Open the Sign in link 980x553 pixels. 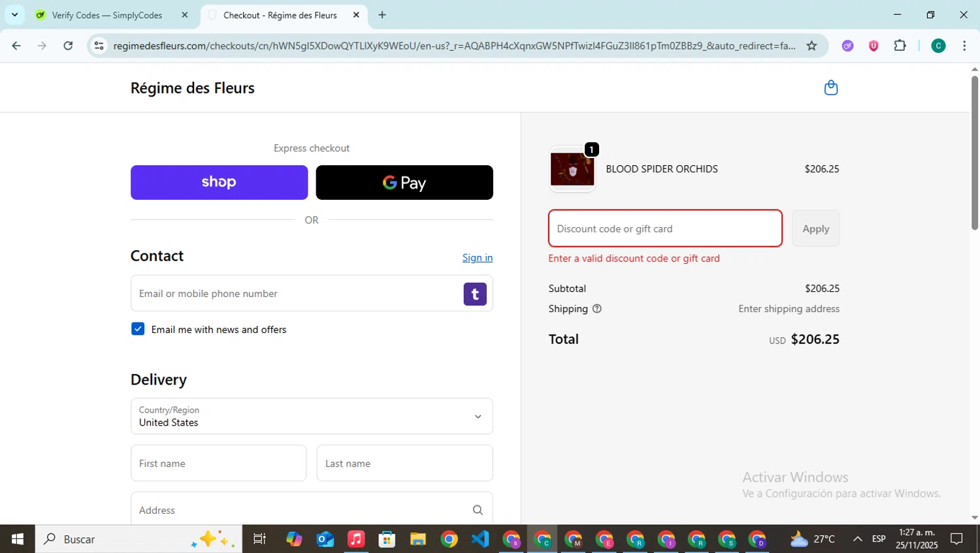478,257
